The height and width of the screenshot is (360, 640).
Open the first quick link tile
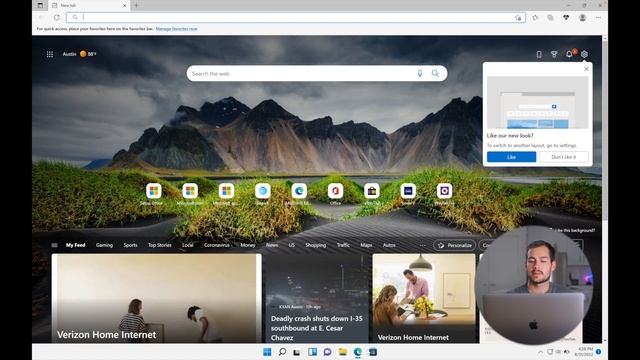click(x=153, y=191)
